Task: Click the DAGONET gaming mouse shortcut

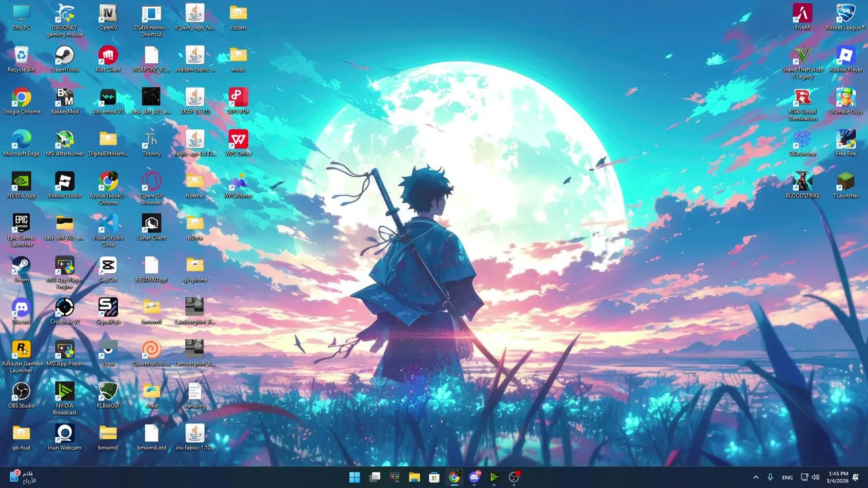Action: pos(64,20)
